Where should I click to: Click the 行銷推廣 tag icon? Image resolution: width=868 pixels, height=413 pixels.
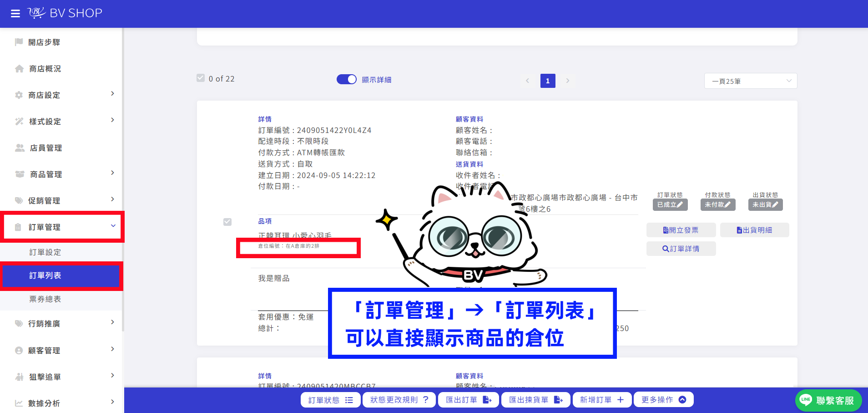click(x=19, y=324)
